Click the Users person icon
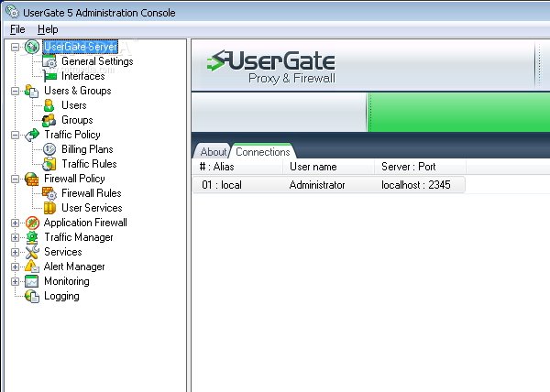550x392 pixels. coord(49,105)
